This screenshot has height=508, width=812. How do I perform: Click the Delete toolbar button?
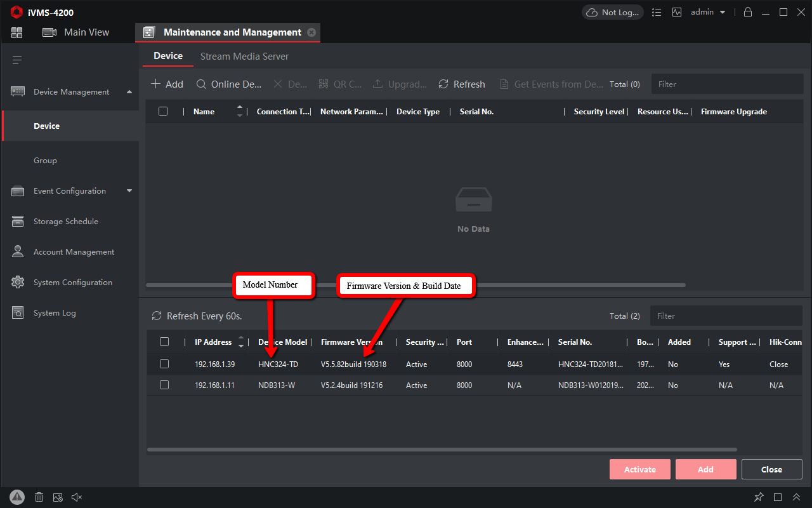[290, 84]
